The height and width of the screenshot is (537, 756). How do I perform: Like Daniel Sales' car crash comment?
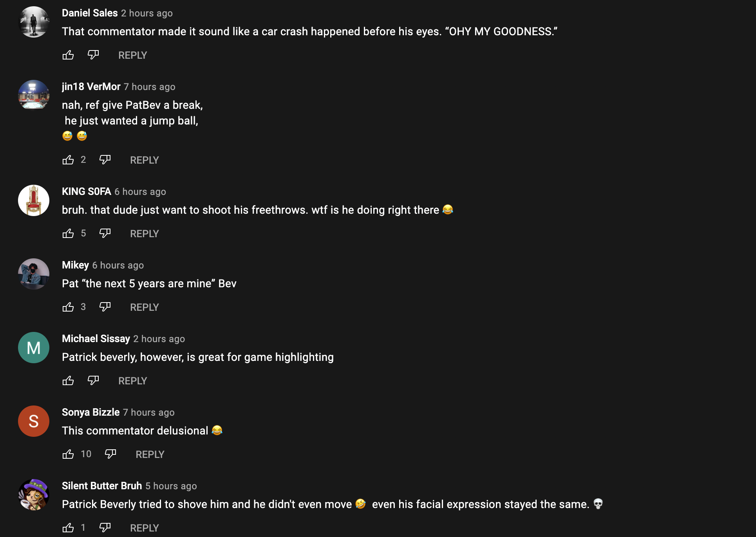(68, 55)
